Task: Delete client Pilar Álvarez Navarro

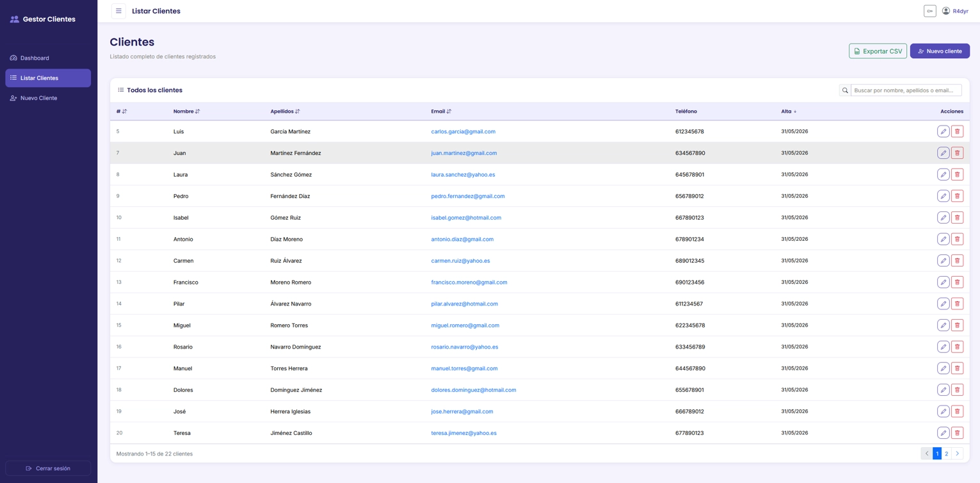Action: pyautogui.click(x=958, y=304)
